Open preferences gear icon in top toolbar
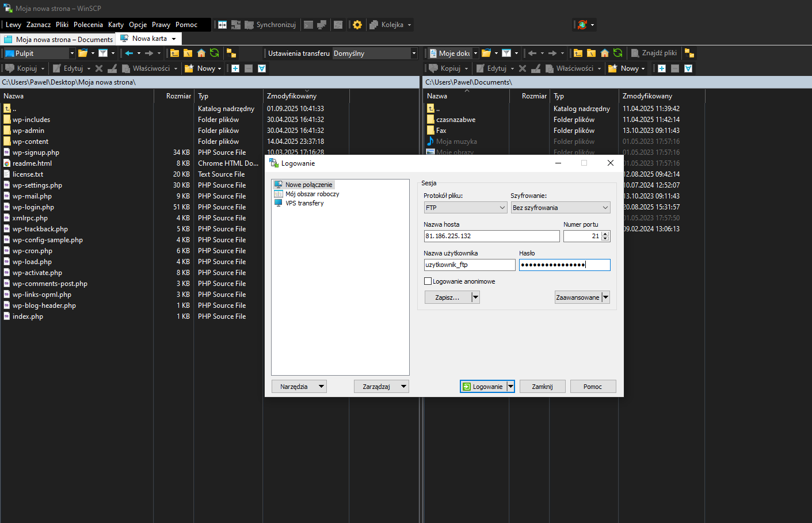The height and width of the screenshot is (523, 812). (357, 25)
